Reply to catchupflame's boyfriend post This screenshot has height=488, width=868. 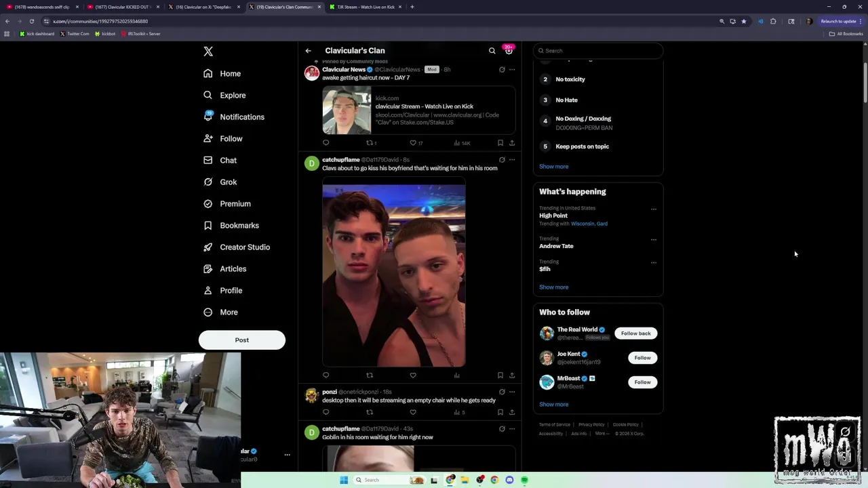tap(325, 375)
